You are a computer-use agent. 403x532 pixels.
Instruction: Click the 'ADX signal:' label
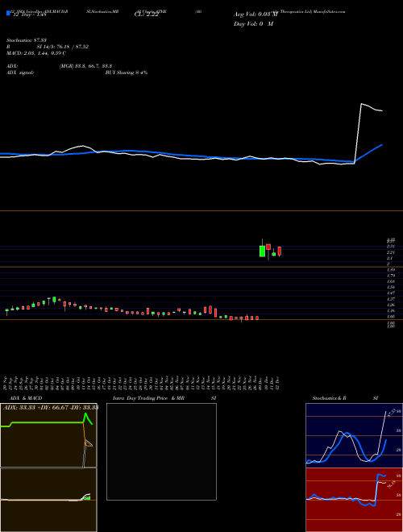(x=20, y=73)
